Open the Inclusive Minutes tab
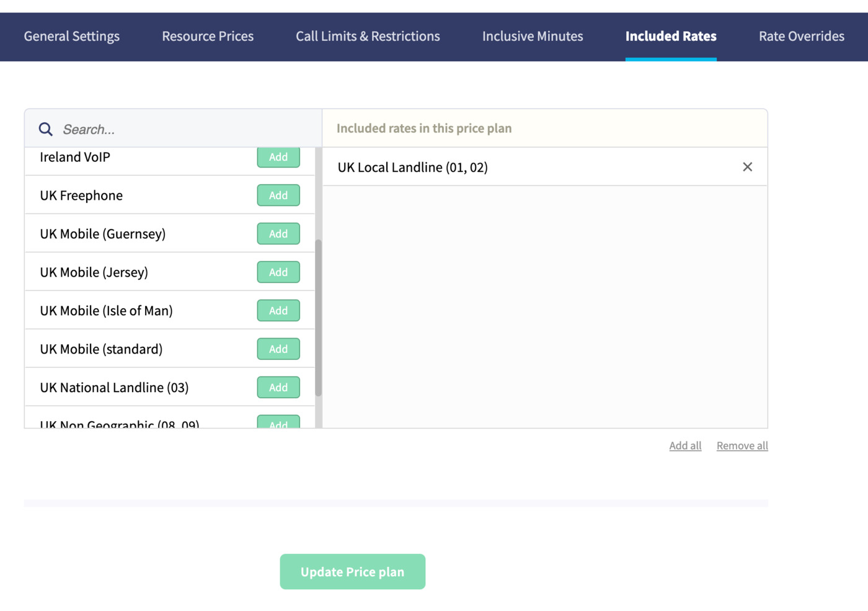The width and height of the screenshot is (868, 611). [533, 37]
